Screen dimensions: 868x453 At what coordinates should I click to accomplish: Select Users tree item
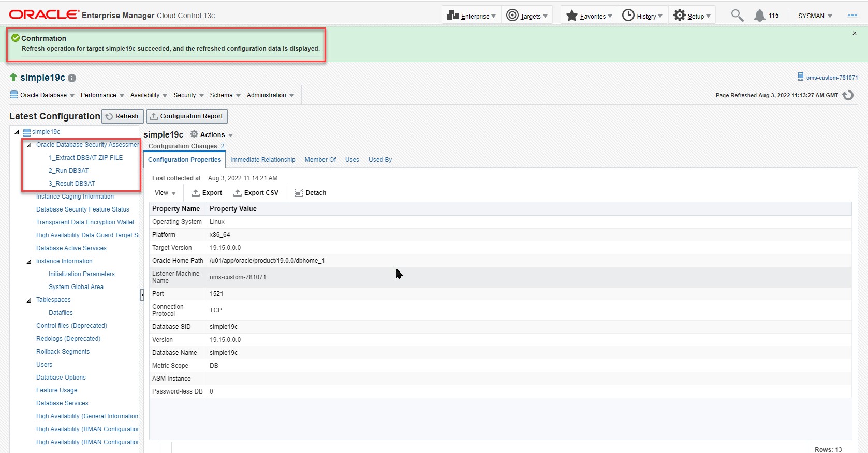tap(45, 365)
